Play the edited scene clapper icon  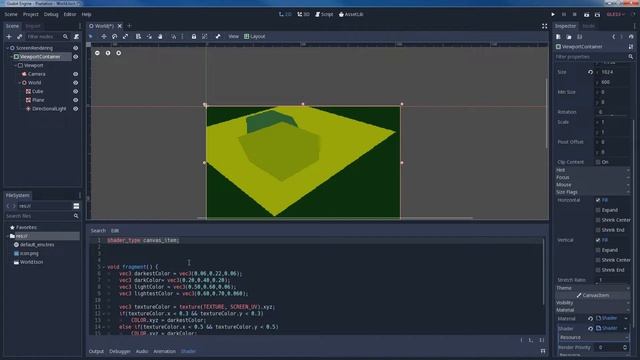[x=587, y=14]
